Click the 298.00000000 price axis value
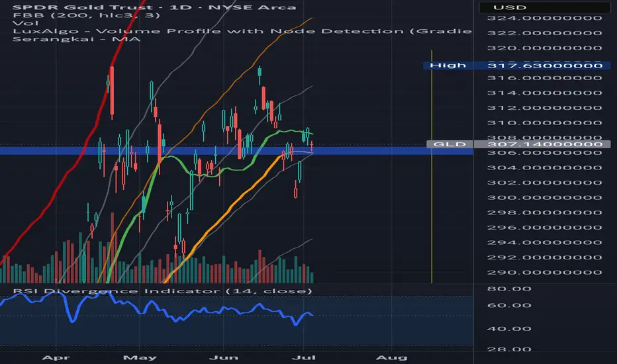This screenshot has width=617, height=364. click(x=545, y=212)
